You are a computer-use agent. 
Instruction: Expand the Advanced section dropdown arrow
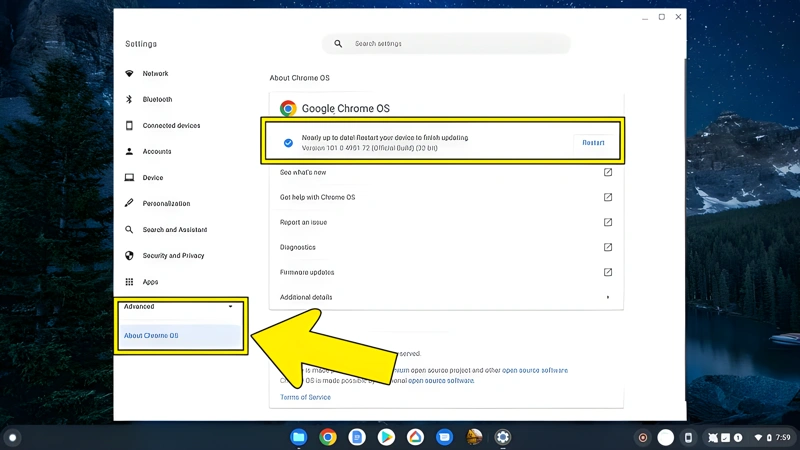(231, 307)
